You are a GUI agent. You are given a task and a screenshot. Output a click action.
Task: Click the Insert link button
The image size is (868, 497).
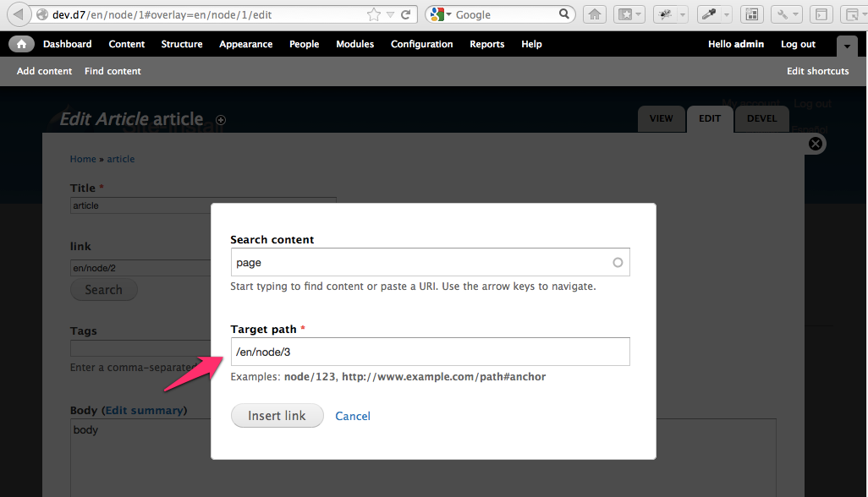(x=277, y=415)
